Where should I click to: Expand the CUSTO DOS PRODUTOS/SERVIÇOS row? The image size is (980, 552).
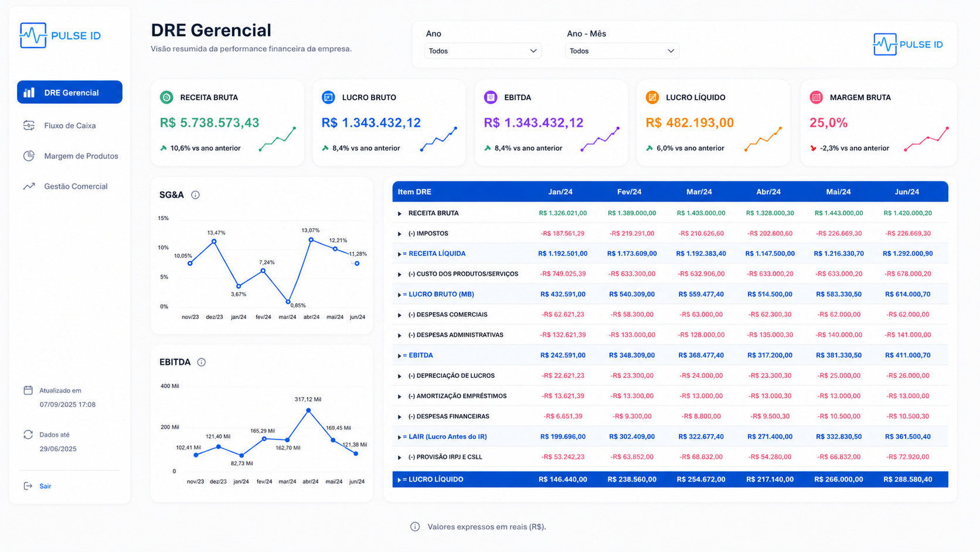(x=400, y=275)
